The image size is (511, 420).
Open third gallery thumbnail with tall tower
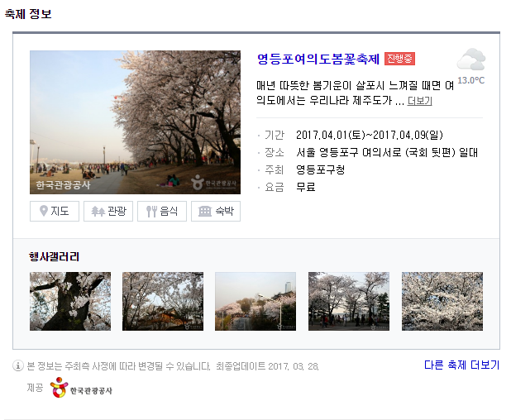255,302
